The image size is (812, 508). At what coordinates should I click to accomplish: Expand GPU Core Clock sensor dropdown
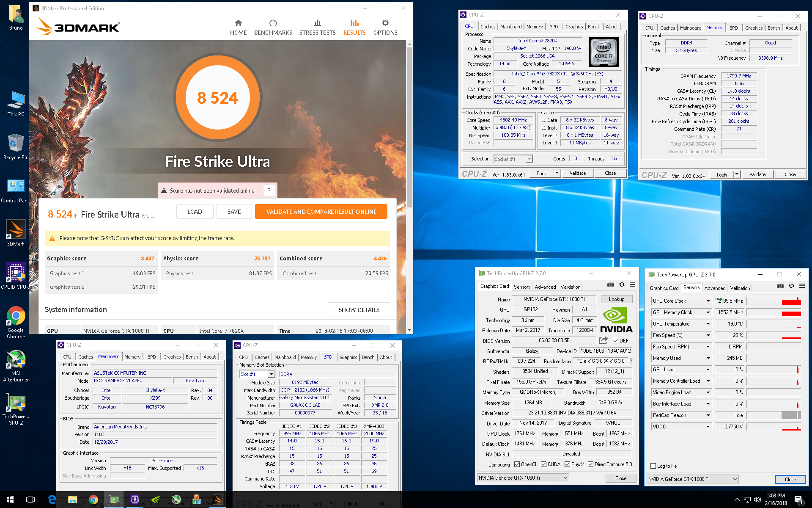coord(708,301)
